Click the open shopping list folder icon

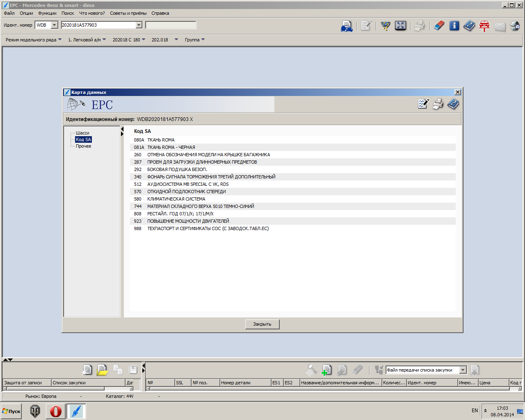coord(102,370)
